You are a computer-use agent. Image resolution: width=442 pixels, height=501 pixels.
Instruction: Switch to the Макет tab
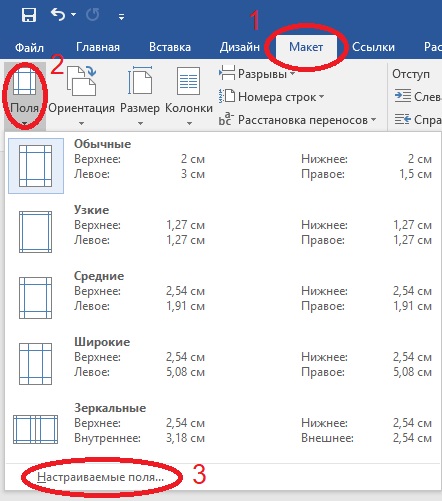(x=306, y=47)
